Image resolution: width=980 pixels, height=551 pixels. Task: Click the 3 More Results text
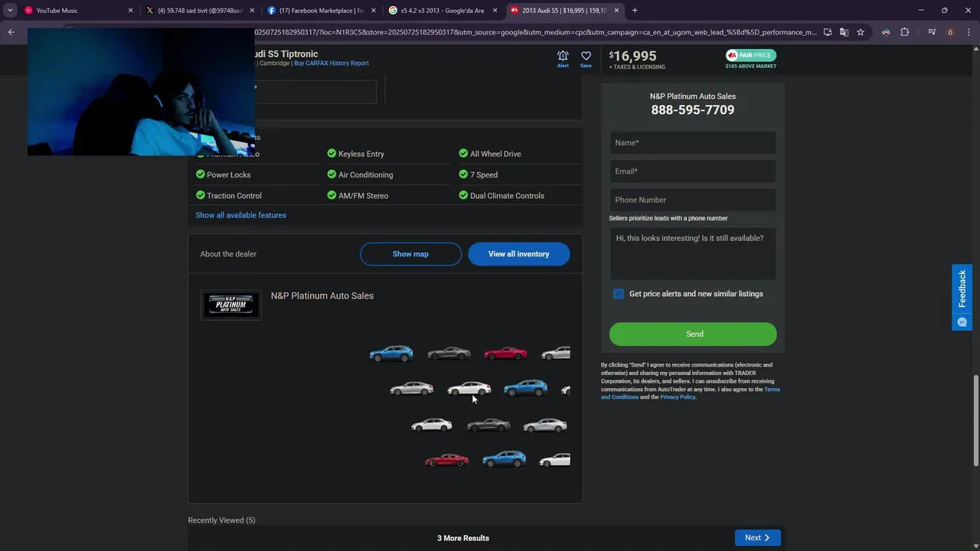click(x=463, y=538)
